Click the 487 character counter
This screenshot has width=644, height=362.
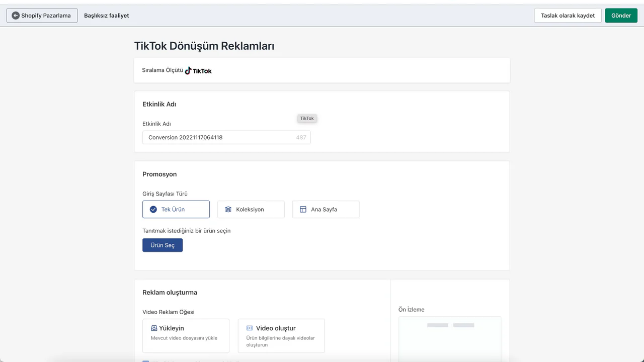[301, 137]
